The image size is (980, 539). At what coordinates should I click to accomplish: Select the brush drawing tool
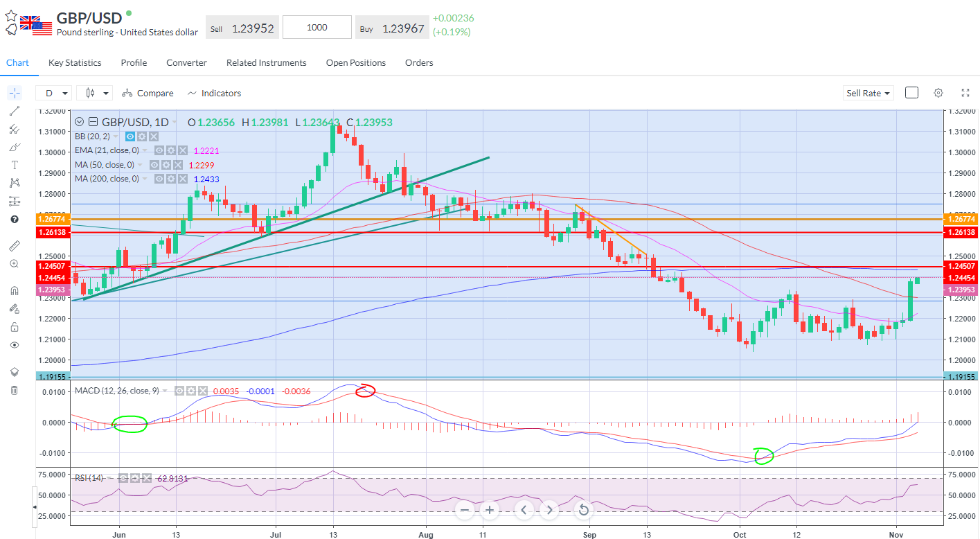14,147
